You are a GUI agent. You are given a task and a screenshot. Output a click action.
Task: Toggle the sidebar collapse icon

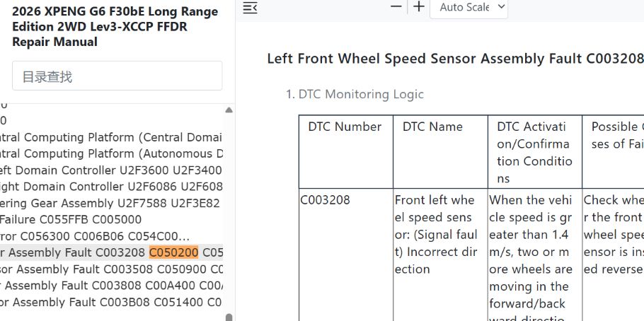coord(250,8)
